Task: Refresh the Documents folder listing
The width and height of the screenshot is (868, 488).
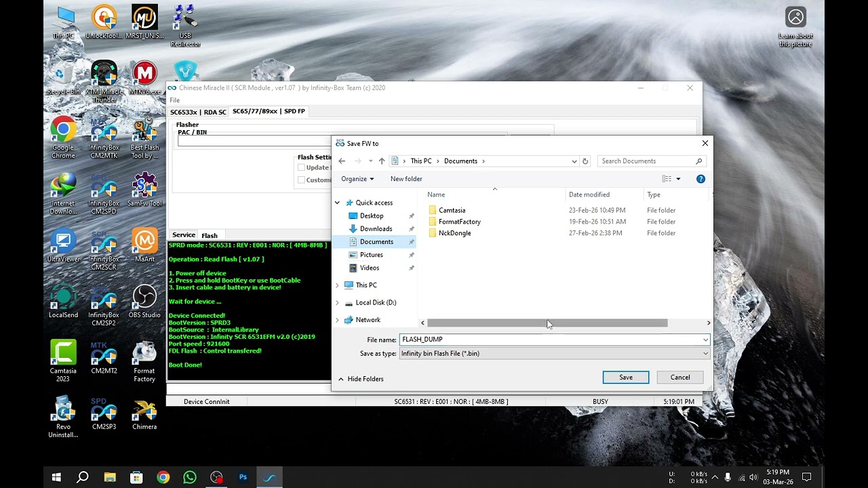Action: 585,161
